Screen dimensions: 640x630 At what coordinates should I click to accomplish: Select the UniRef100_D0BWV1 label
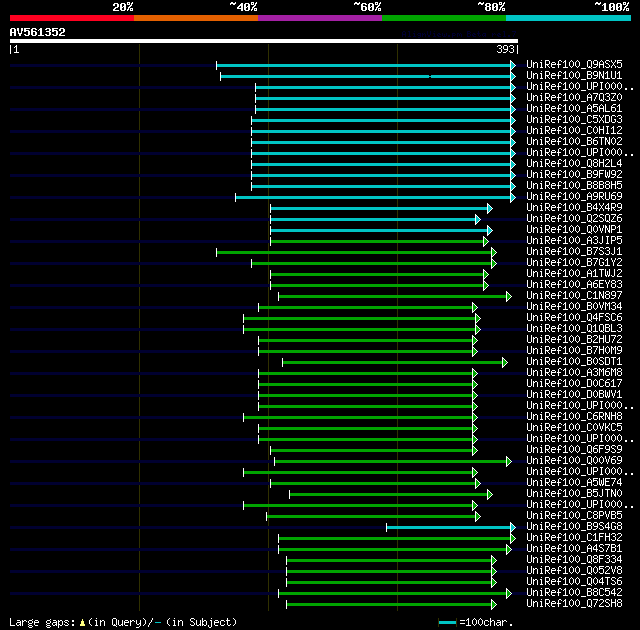click(x=574, y=395)
